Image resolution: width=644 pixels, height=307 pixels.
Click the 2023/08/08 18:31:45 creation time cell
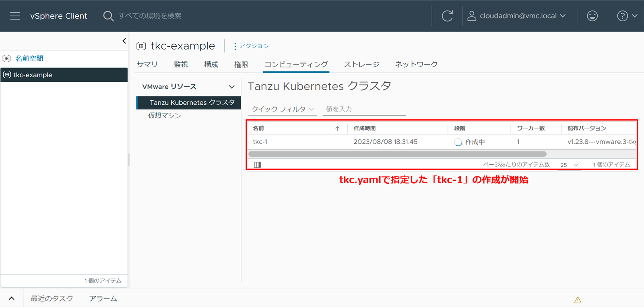[x=386, y=142]
